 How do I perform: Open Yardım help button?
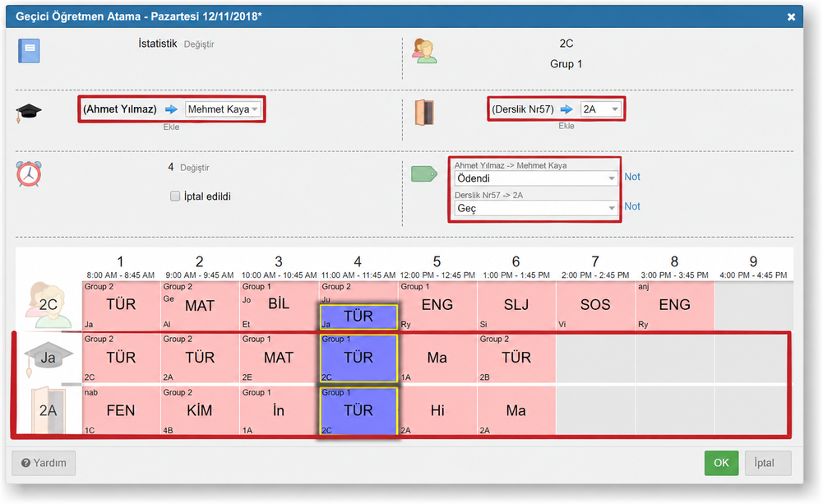point(44,463)
